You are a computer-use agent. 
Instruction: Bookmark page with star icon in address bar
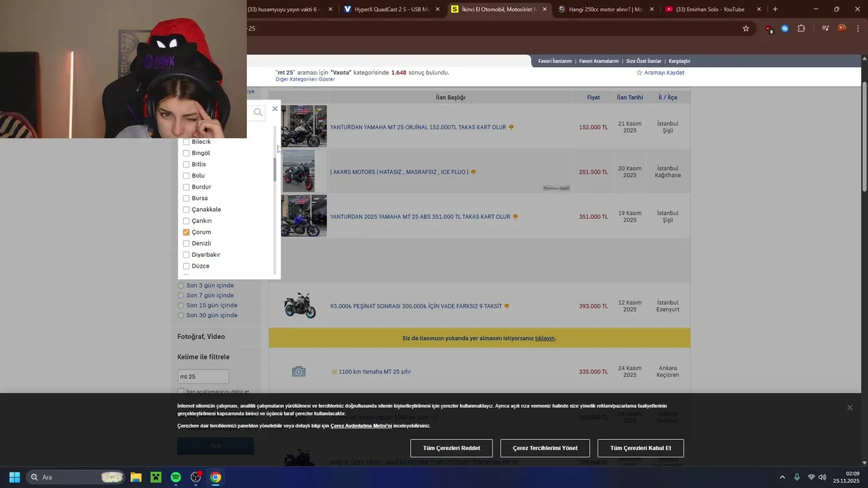746,28
